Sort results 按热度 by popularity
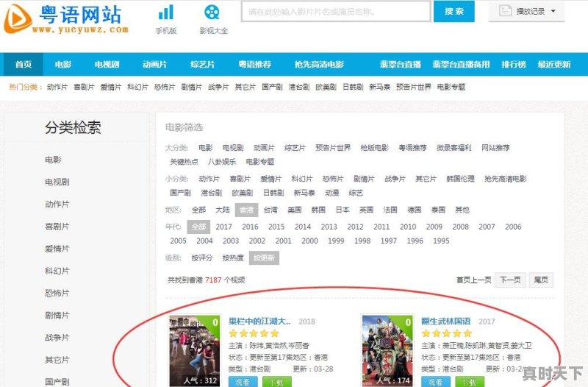The height and width of the screenshot is (387, 588). pos(233,258)
